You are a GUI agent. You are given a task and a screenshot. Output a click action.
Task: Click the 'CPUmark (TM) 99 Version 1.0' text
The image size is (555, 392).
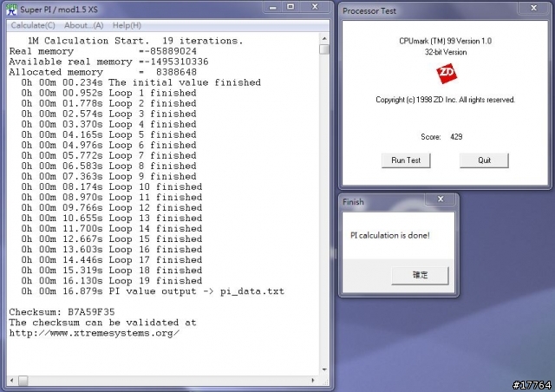coord(445,41)
